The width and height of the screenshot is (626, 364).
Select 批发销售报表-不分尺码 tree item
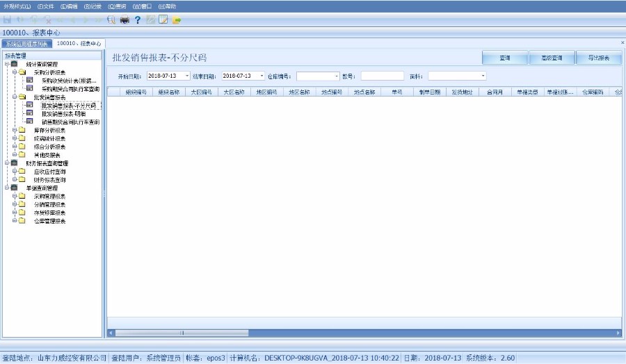(x=69, y=106)
